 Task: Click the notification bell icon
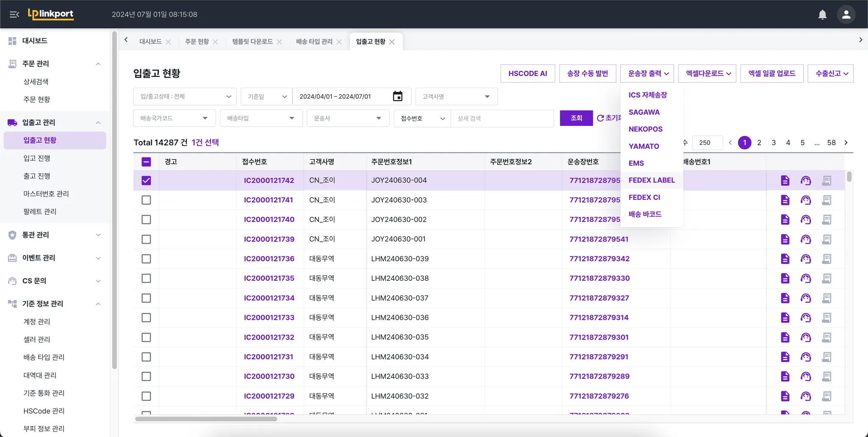pos(822,14)
